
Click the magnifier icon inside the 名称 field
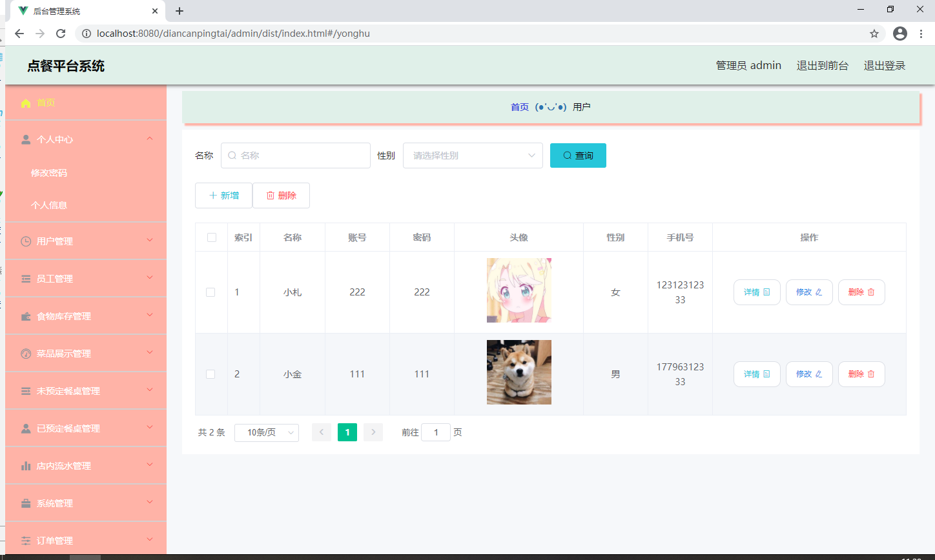tap(231, 155)
